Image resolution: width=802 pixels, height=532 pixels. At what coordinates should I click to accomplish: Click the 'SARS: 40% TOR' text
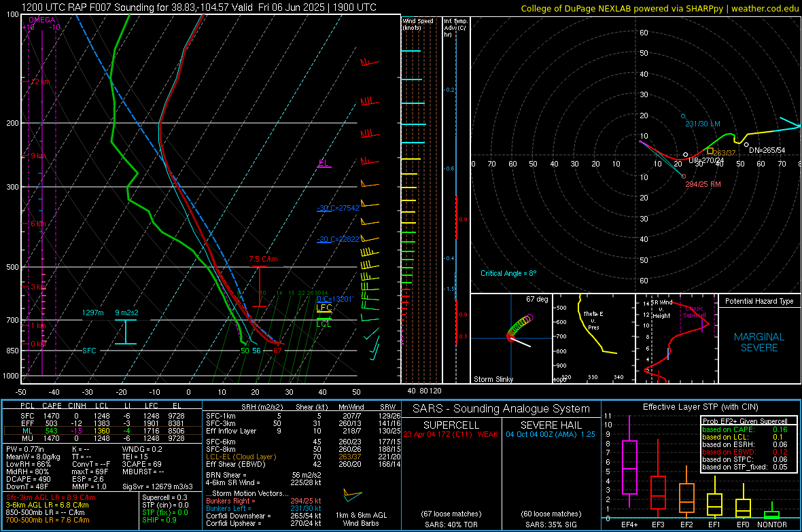[451, 525]
